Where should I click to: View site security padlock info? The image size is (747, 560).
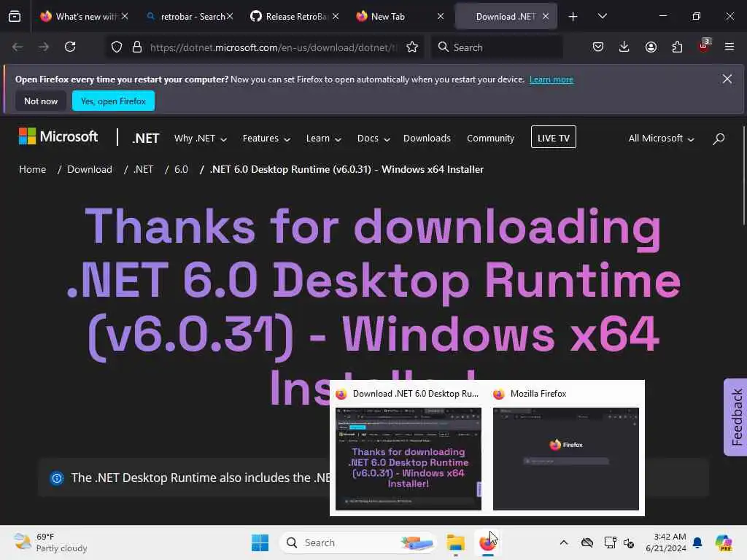pyautogui.click(x=137, y=47)
